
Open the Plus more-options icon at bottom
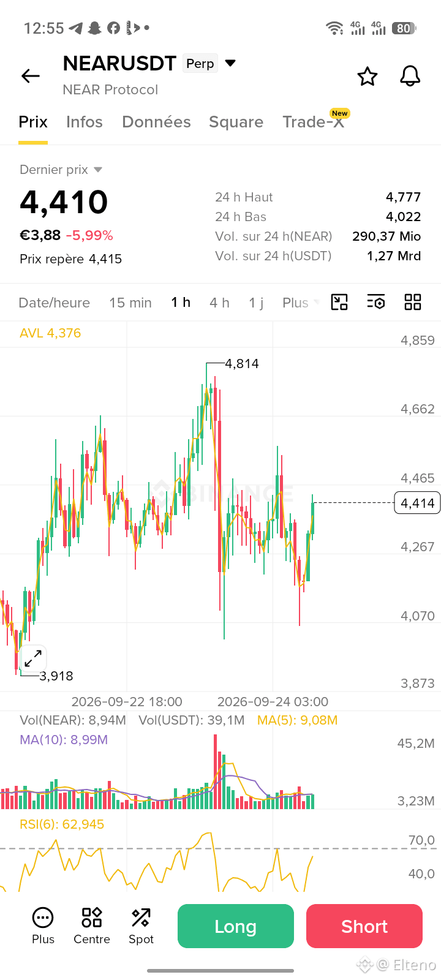[43, 926]
